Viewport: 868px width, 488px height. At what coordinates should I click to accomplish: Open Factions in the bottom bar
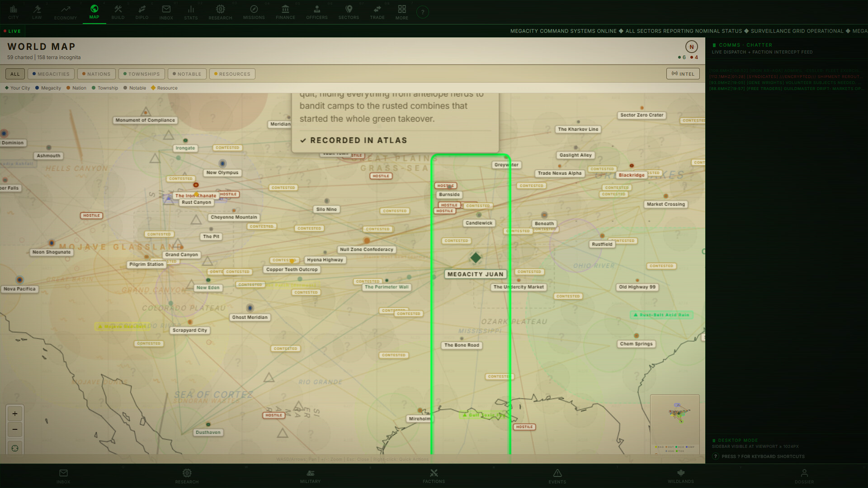point(434,476)
